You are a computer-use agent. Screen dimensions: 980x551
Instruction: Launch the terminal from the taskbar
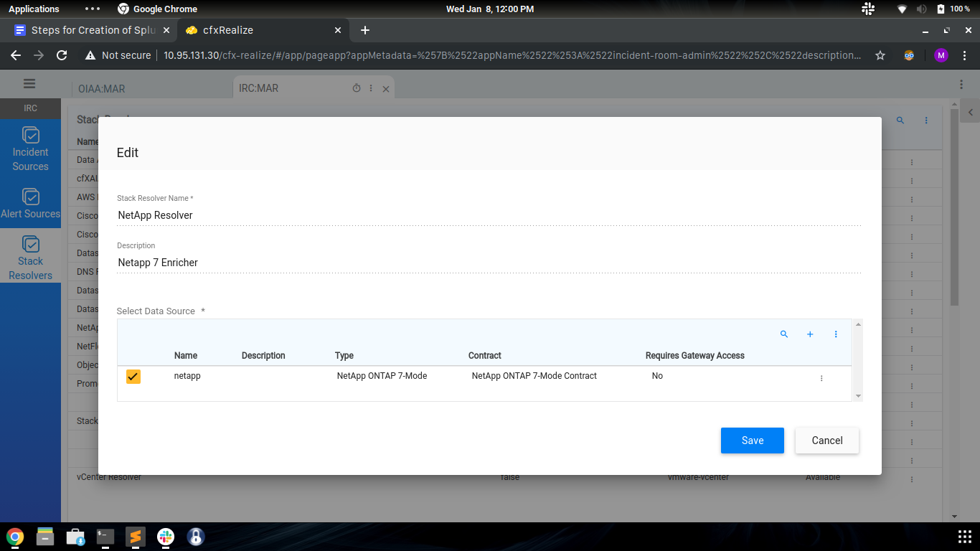point(105,537)
